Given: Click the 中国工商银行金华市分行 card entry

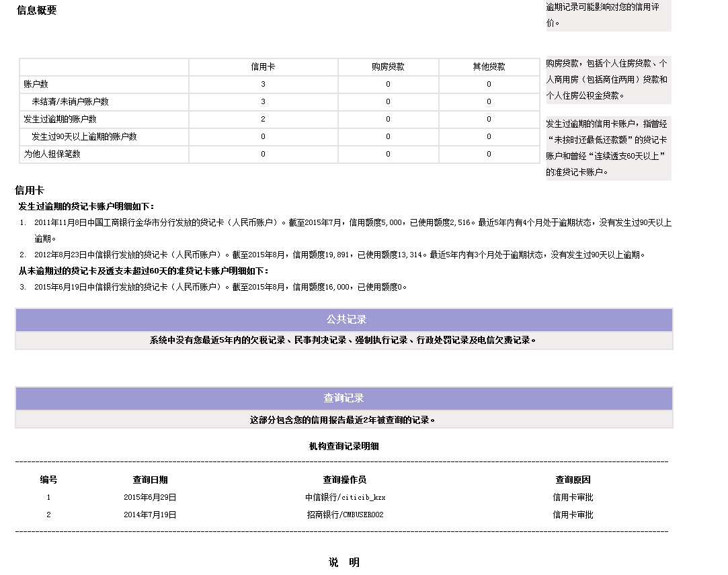Looking at the screenshot, I should pyautogui.click(x=353, y=230).
